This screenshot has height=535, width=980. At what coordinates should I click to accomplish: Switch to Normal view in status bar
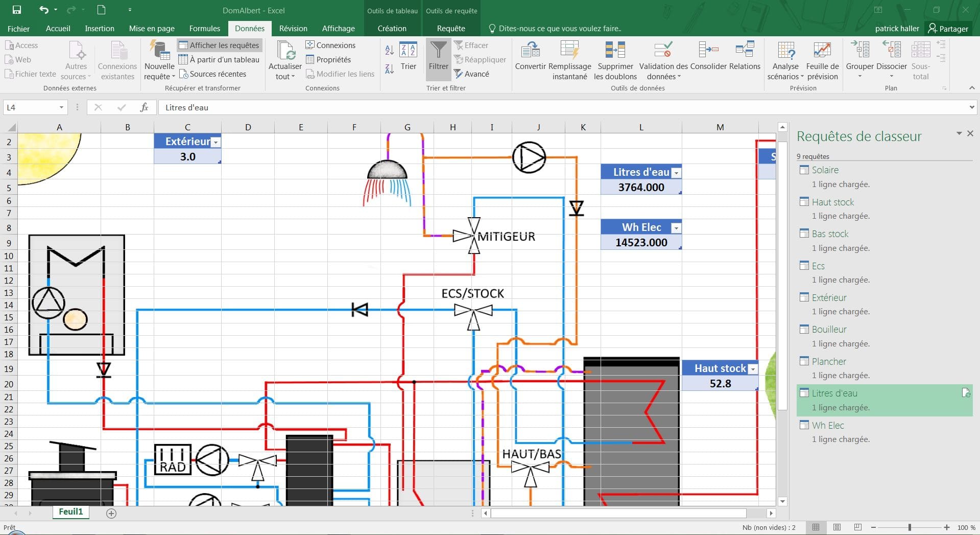(x=816, y=527)
